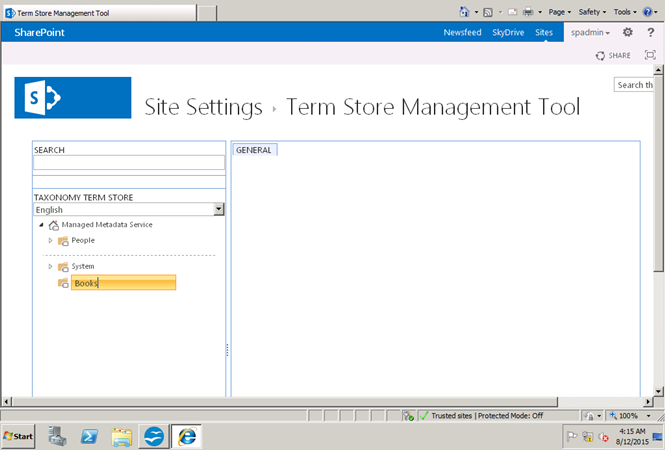
Task: Open PowerShell from taskbar
Action: 89,436
